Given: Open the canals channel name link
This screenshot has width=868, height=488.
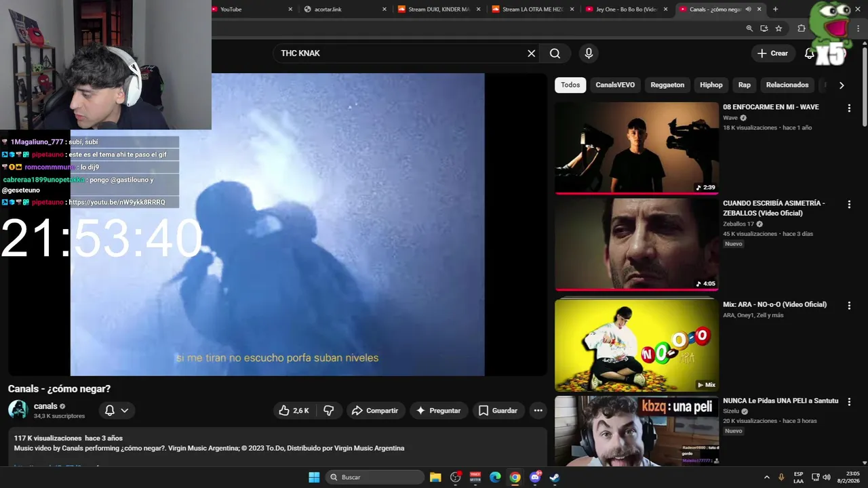Looking at the screenshot, I should [x=45, y=406].
